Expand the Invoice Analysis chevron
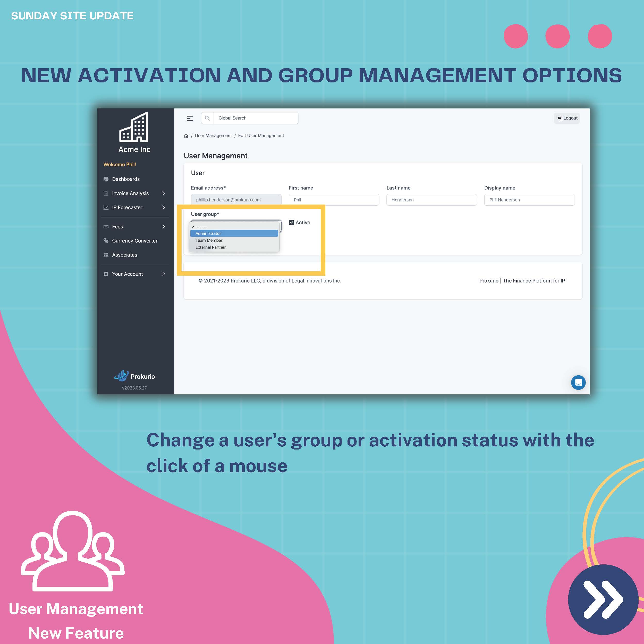 pos(164,193)
